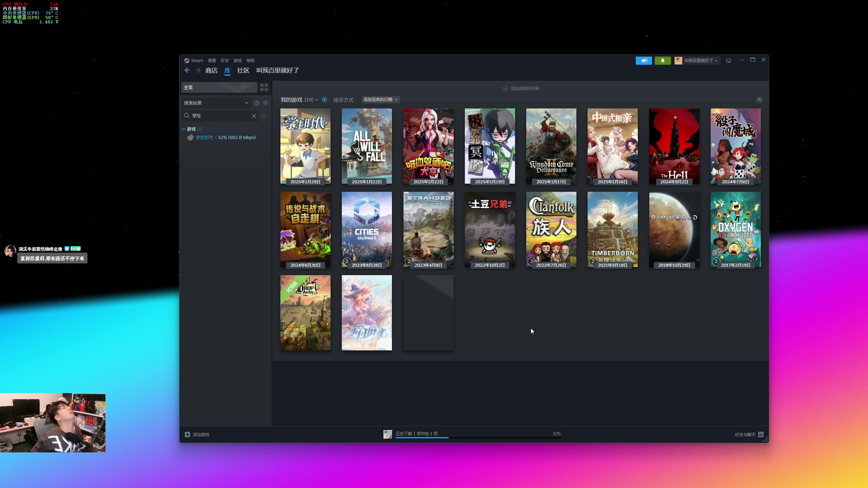Open the Cities Skylines II cover

[x=367, y=230]
